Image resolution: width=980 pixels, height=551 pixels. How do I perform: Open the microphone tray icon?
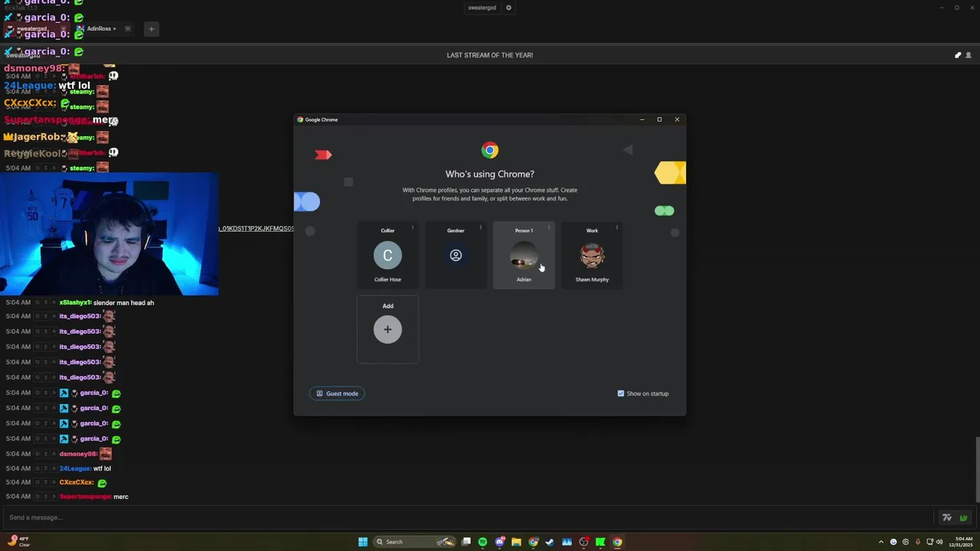tap(917, 542)
